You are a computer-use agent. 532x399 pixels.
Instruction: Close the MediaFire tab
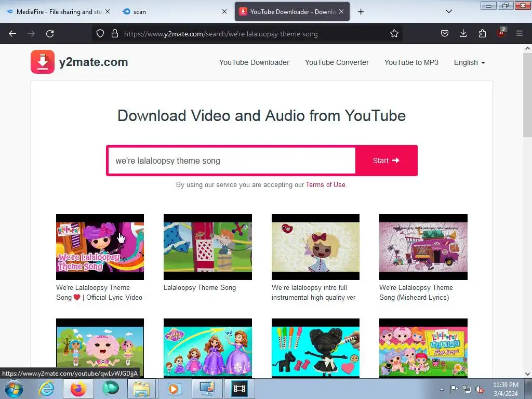[107, 11]
